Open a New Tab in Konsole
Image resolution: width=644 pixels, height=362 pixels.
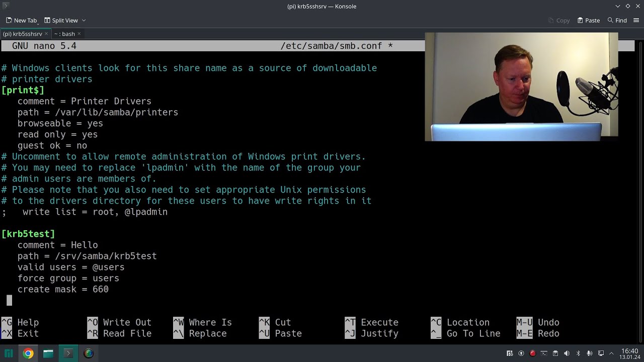coord(22,20)
